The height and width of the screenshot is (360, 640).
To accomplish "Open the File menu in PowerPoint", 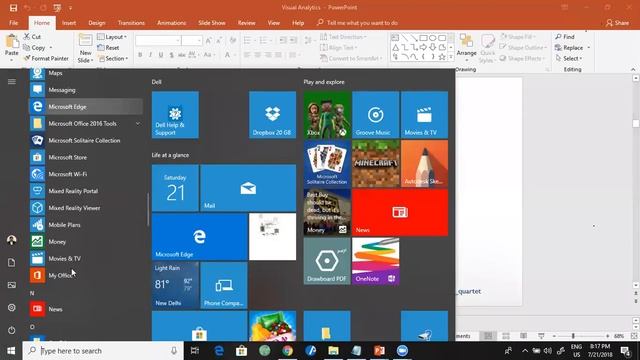I will [x=13, y=23].
